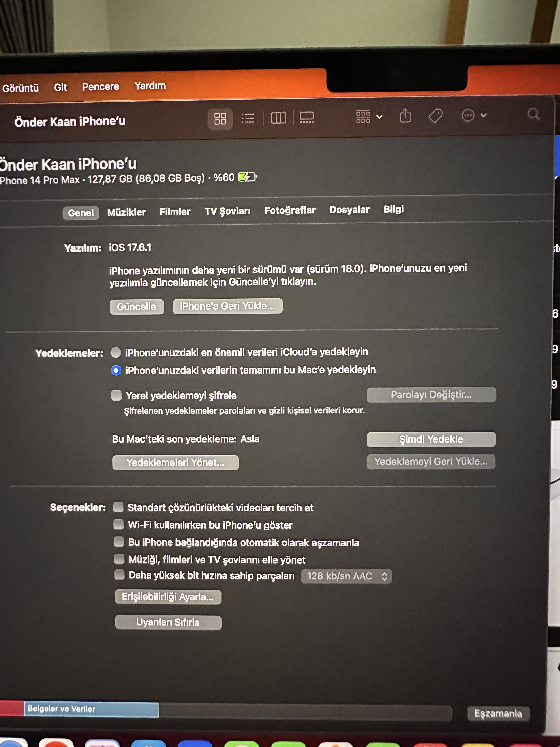
Task: Open the Git menu
Action: [60, 87]
